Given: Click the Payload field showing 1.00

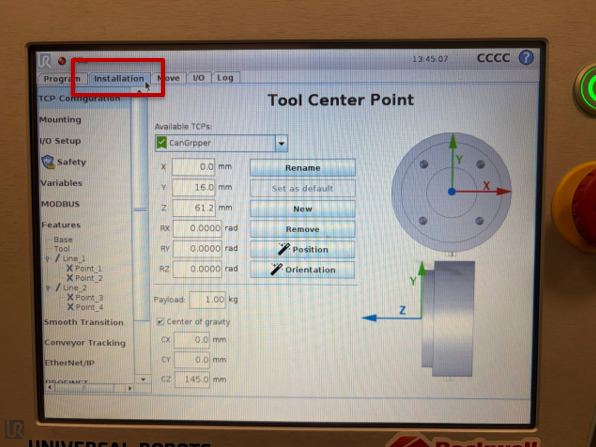Looking at the screenshot, I should pyautogui.click(x=207, y=300).
